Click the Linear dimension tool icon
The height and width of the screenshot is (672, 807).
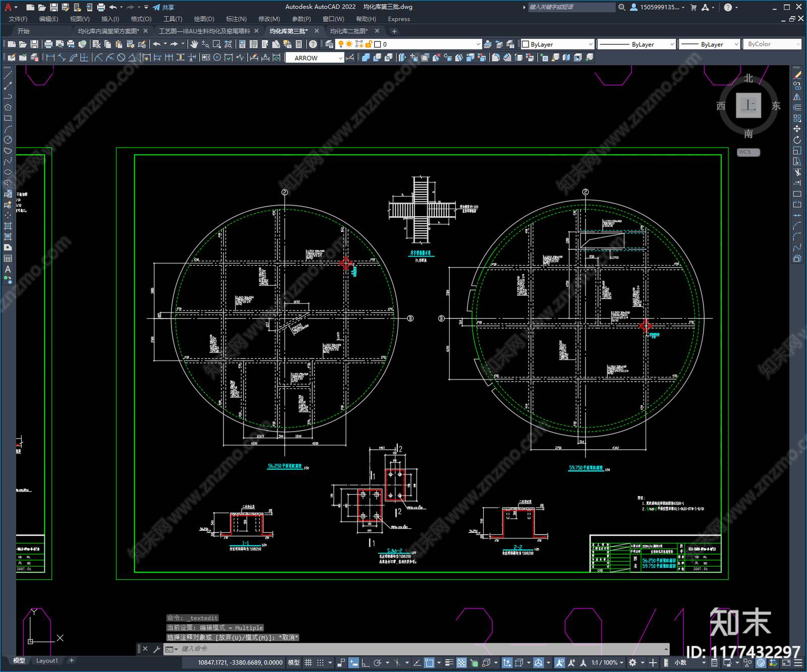point(50,57)
